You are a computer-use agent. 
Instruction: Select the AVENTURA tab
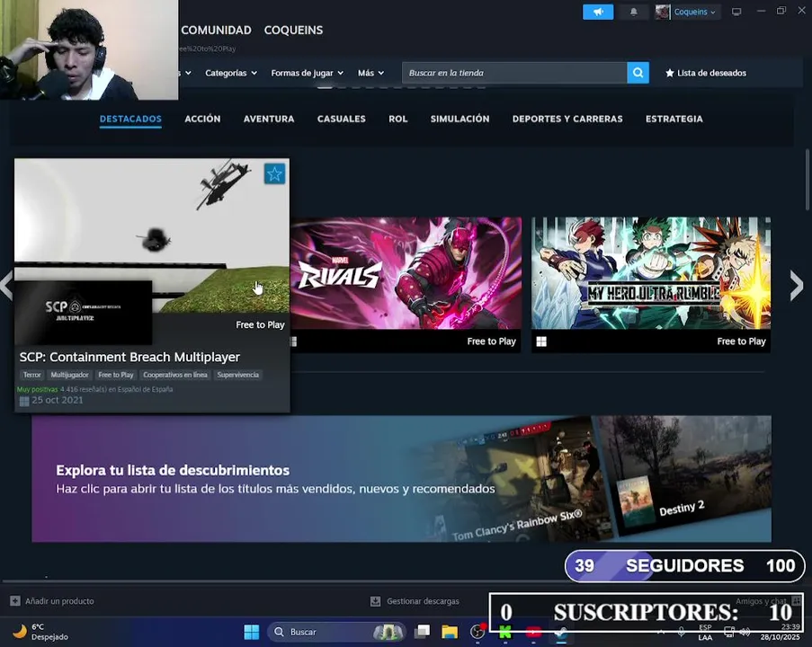click(x=269, y=119)
